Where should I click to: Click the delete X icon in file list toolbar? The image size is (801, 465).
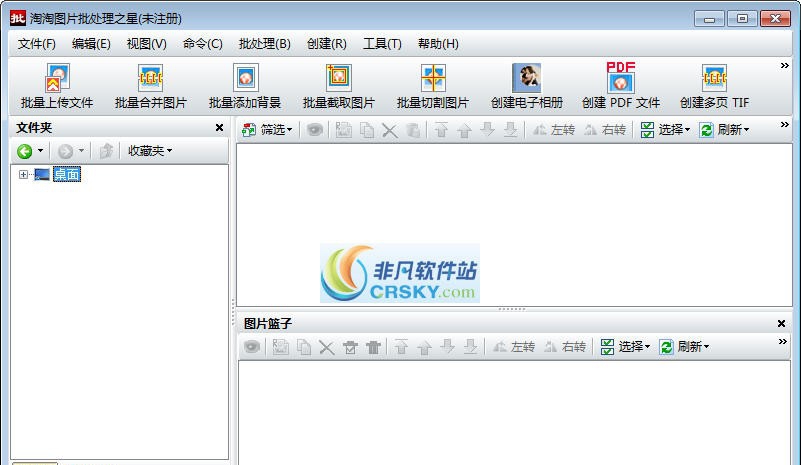click(x=390, y=130)
